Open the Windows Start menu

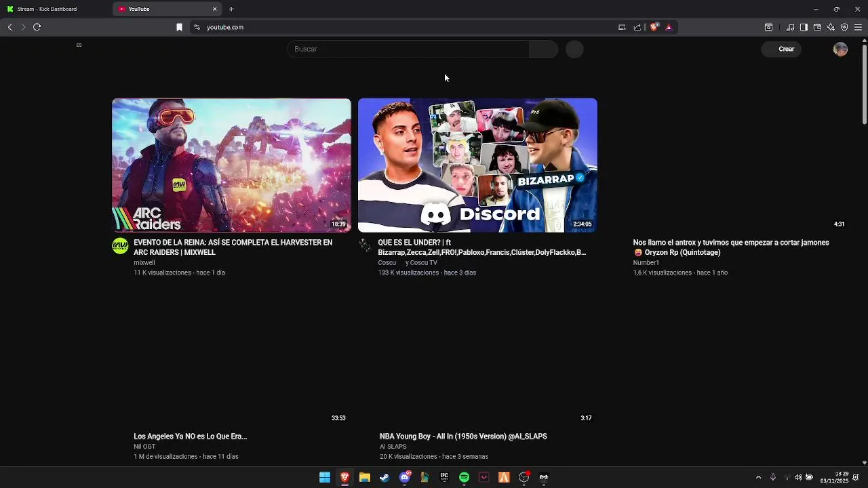tap(325, 477)
